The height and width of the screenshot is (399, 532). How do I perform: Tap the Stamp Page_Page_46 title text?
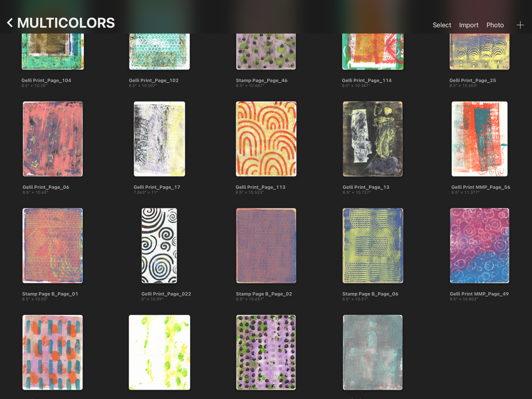(x=262, y=80)
